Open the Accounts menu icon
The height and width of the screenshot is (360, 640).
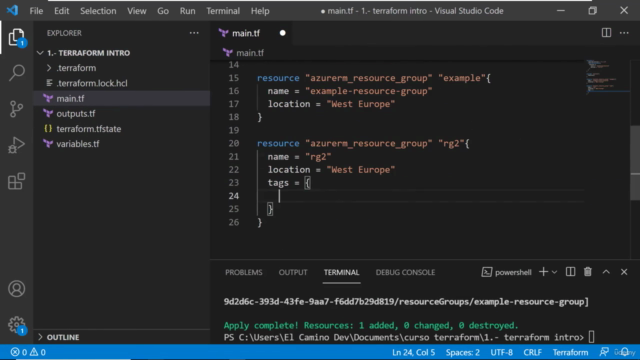16,289
